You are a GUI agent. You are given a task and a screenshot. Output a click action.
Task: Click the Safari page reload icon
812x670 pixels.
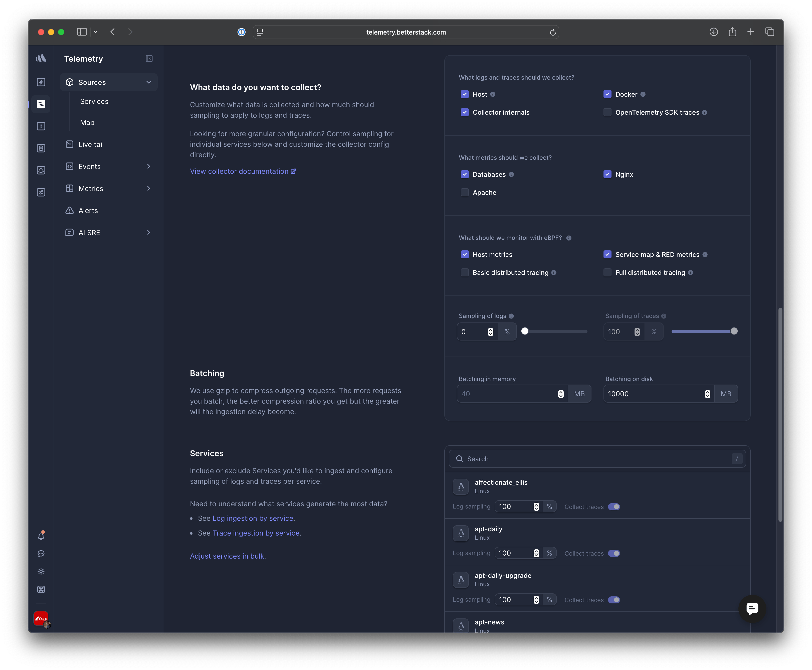pyautogui.click(x=552, y=32)
